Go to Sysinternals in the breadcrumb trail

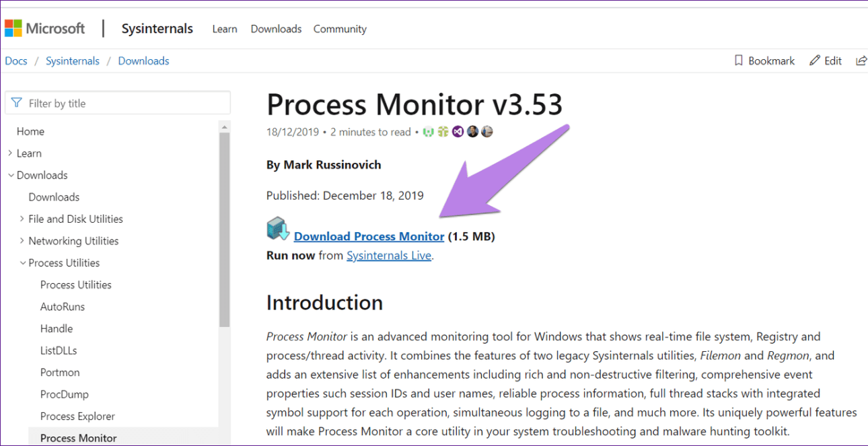click(73, 61)
